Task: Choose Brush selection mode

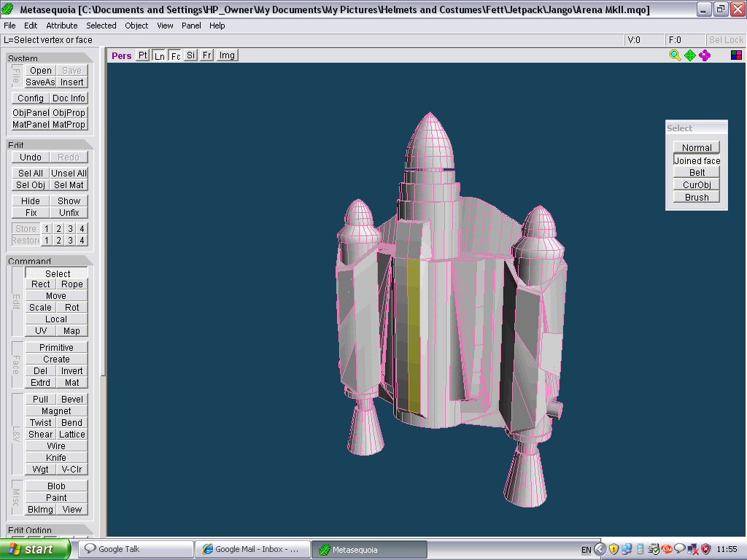Action: [697, 197]
